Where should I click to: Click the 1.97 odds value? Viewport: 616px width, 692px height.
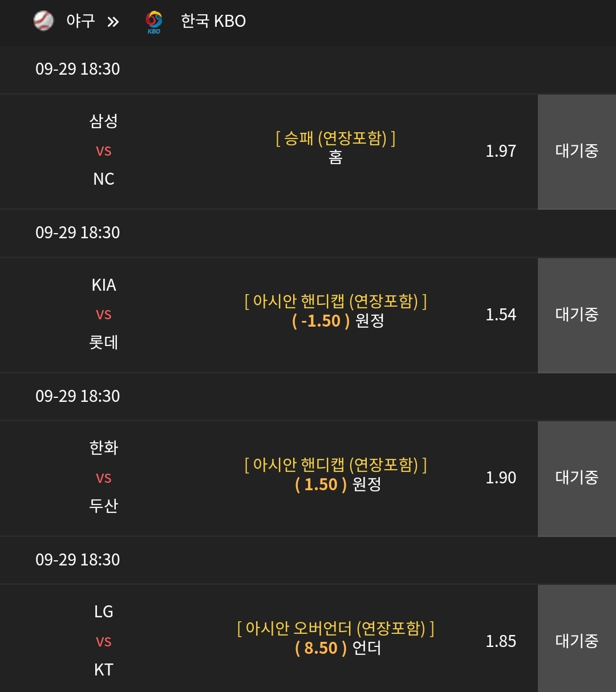point(501,151)
